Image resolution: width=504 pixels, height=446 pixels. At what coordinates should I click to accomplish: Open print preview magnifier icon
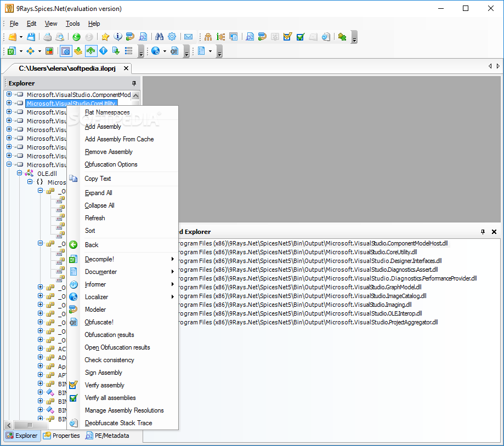pos(60,37)
